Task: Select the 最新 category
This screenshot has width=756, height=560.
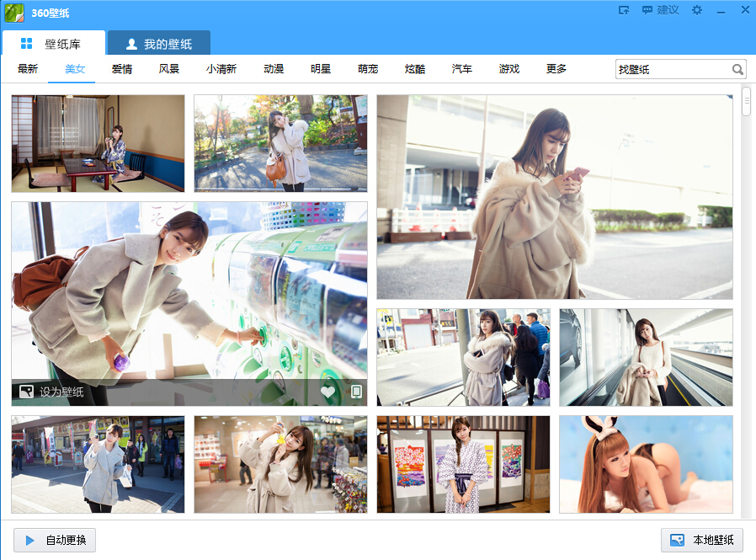Action: click(x=28, y=69)
